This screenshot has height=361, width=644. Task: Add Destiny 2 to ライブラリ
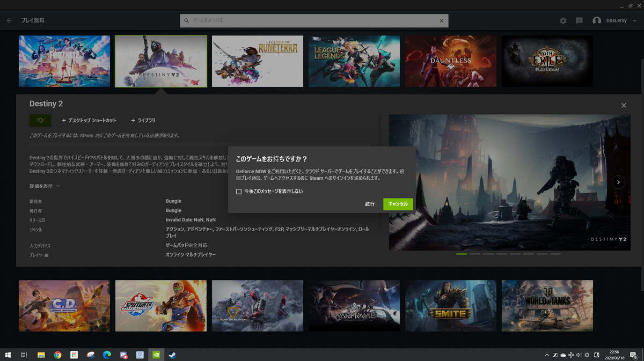tap(143, 120)
